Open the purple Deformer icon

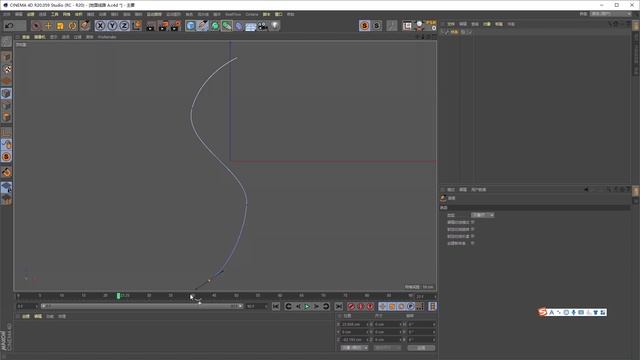tap(239, 26)
